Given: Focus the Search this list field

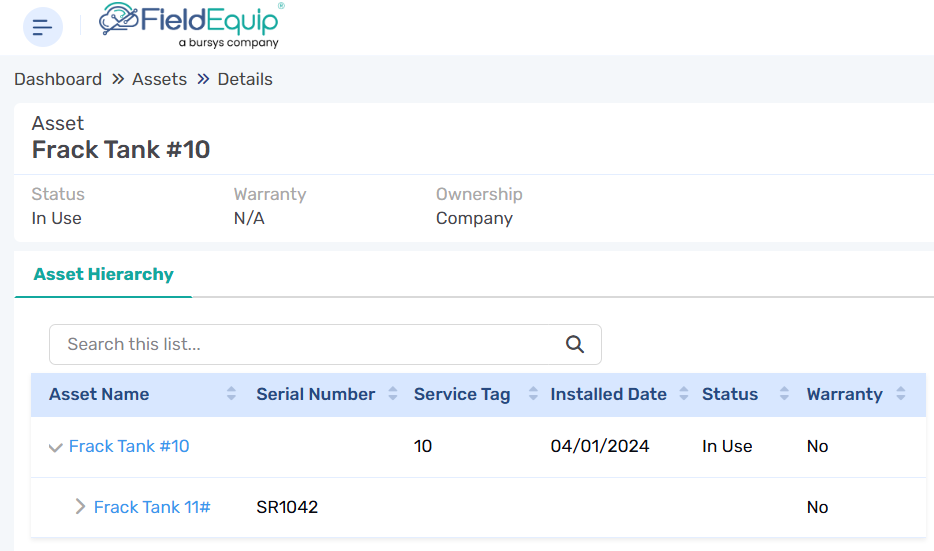Looking at the screenshot, I should [300, 344].
